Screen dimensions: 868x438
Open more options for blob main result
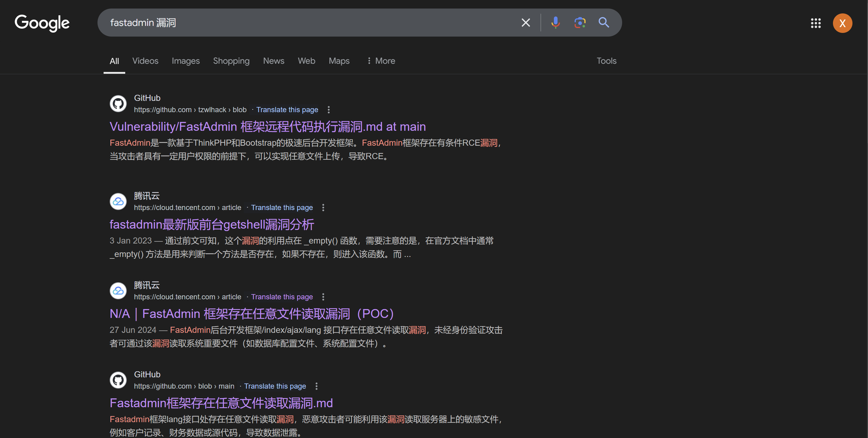coord(317,386)
